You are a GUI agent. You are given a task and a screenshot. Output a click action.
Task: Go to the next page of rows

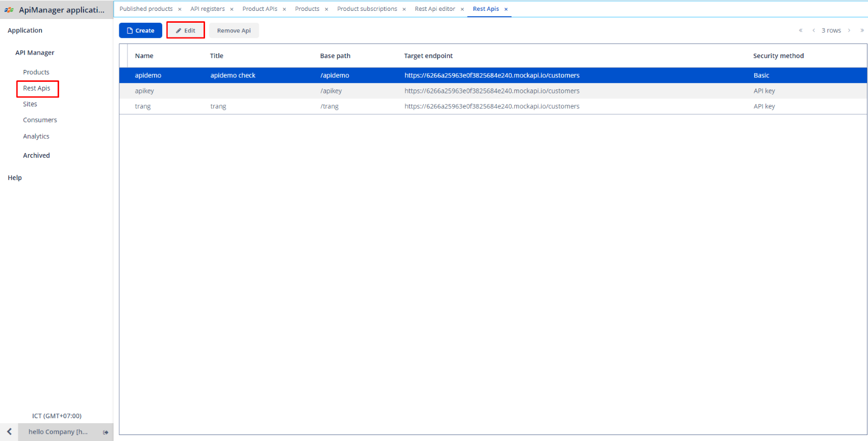click(x=849, y=30)
